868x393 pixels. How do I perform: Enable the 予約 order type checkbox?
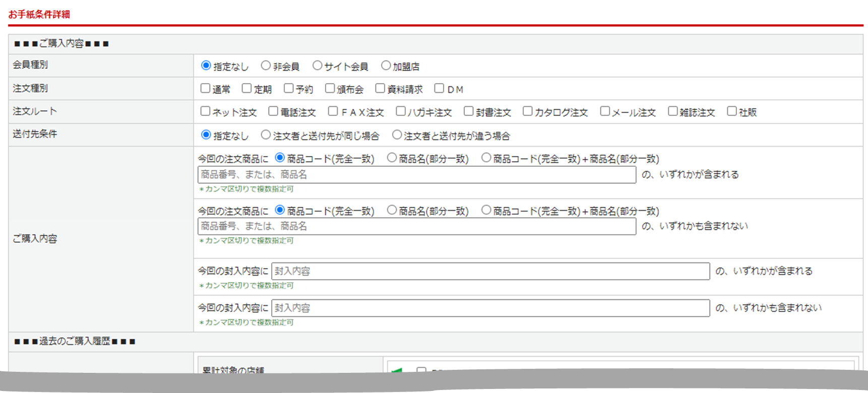click(288, 88)
